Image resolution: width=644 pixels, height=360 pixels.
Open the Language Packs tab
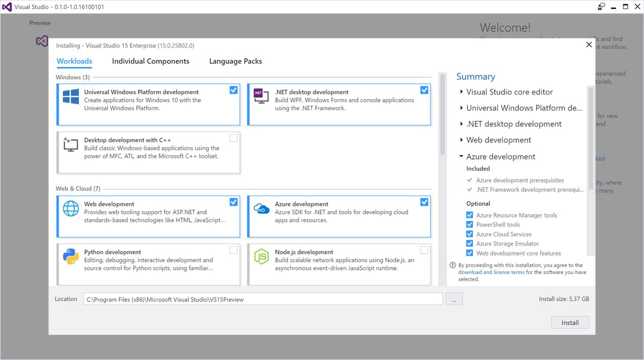click(x=236, y=61)
